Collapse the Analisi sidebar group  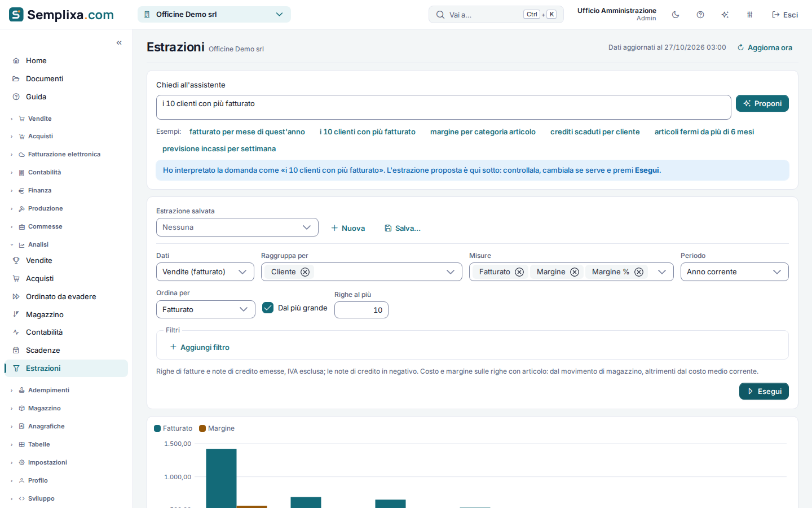[x=66, y=244]
